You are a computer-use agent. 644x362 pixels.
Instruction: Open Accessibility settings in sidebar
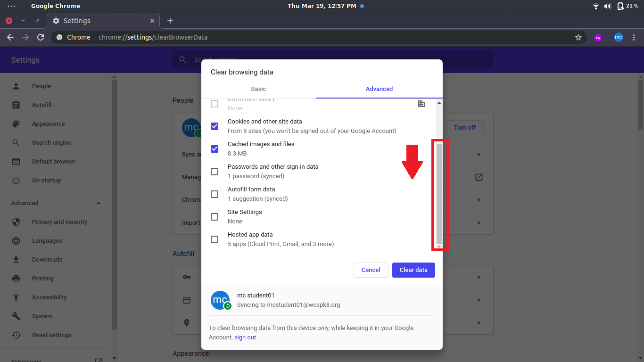click(x=50, y=297)
